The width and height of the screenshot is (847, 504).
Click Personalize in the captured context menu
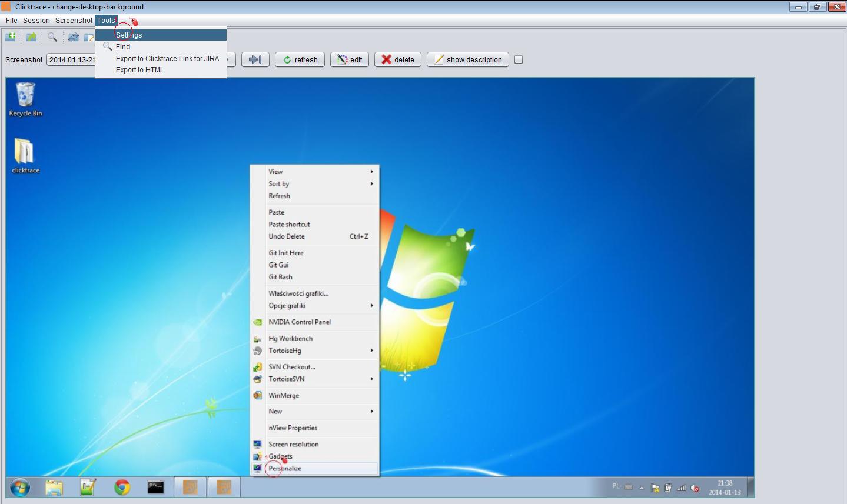pos(314,469)
